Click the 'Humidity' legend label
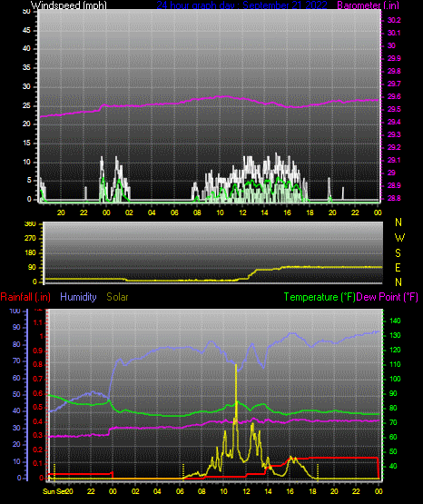423x504 pixels. [78, 297]
